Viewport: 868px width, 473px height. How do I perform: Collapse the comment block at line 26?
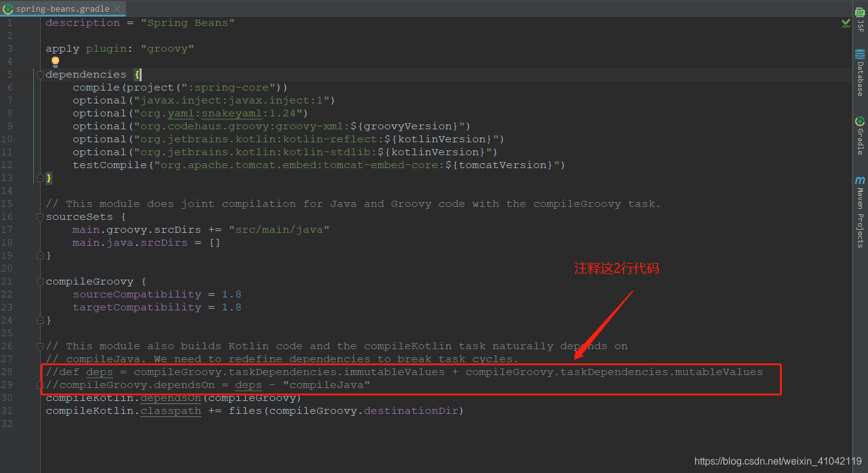tap(40, 346)
